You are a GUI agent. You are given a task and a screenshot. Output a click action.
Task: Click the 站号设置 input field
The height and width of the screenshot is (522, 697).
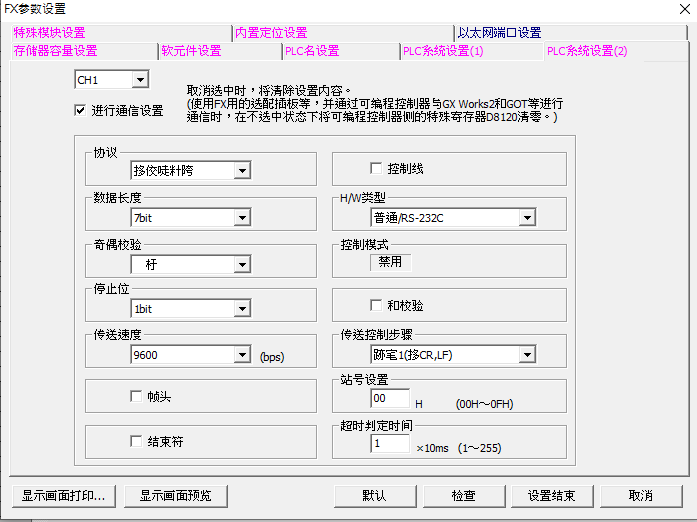pos(389,398)
